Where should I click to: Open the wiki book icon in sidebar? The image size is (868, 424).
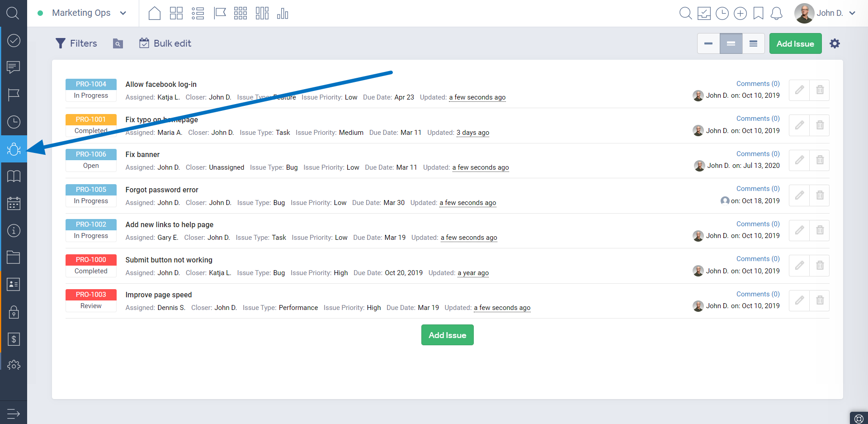pos(14,176)
